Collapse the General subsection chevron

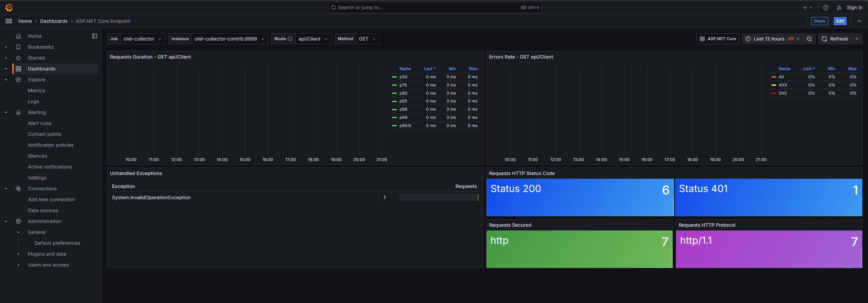[18, 232]
